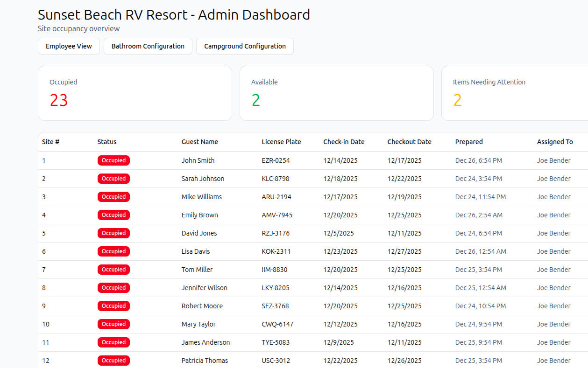Click Patricia Thomas in site 12
Image resolution: width=588 pixels, height=368 pixels.
point(205,361)
